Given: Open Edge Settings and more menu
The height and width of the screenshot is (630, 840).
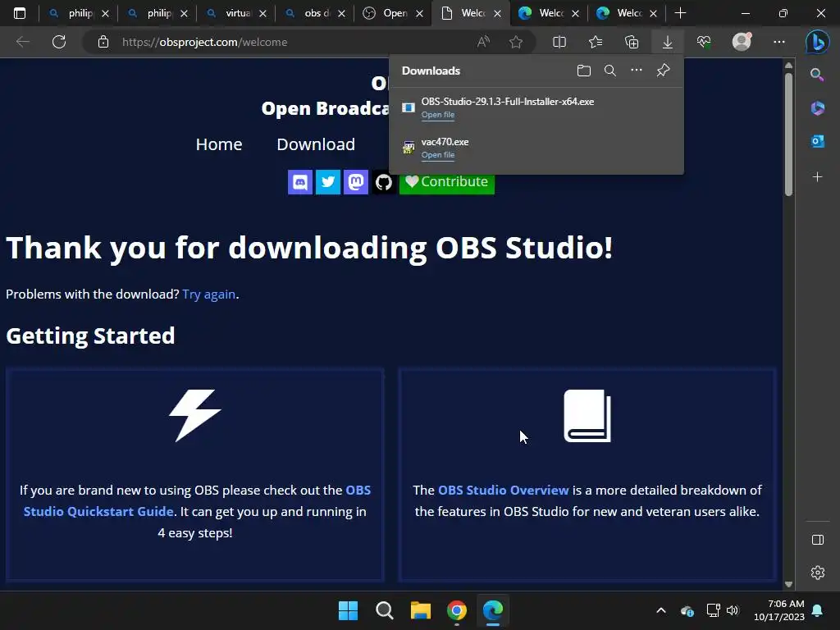Looking at the screenshot, I should (779, 42).
